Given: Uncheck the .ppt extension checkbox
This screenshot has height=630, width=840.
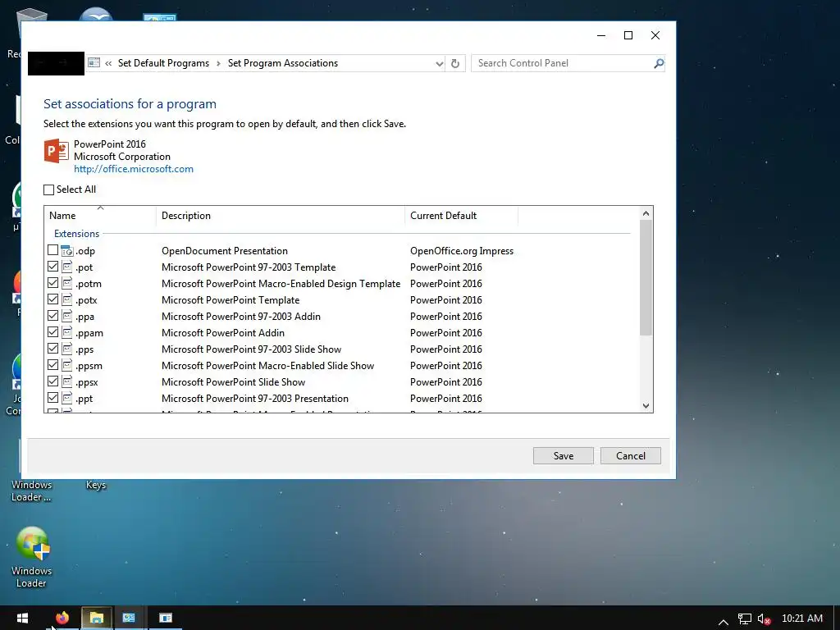Looking at the screenshot, I should click(52, 398).
